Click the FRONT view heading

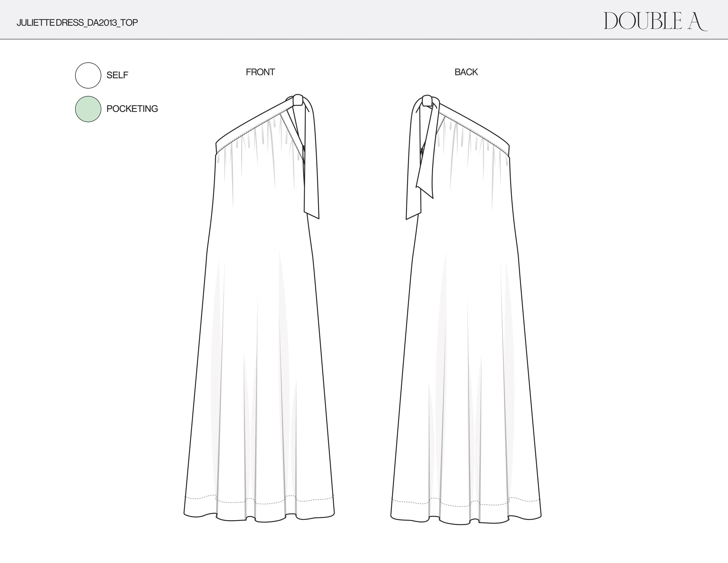[x=260, y=72]
